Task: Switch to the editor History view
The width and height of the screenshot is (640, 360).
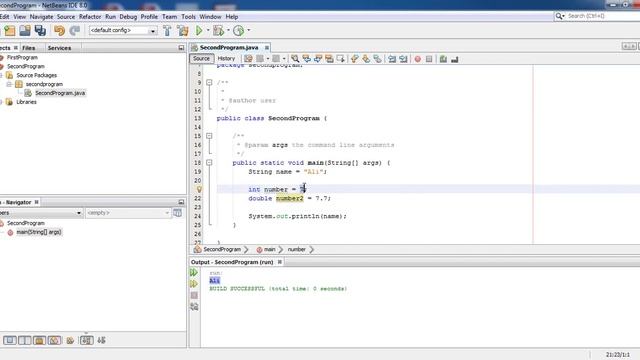Action: click(x=226, y=59)
